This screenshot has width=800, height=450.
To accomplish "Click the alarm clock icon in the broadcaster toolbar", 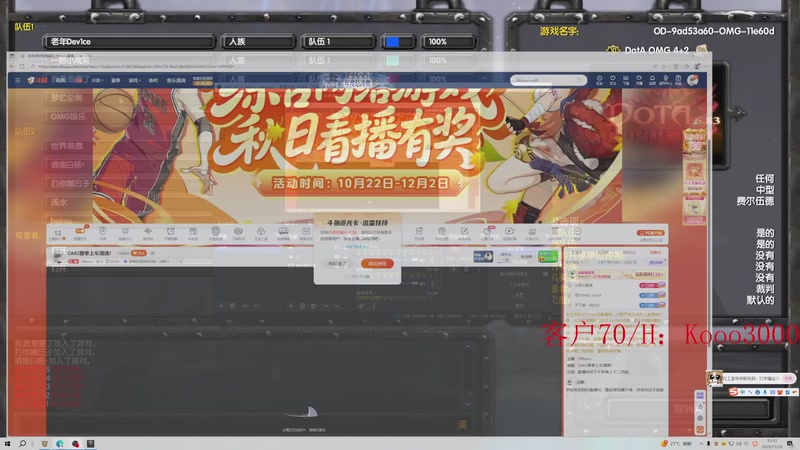I will pos(170,233).
